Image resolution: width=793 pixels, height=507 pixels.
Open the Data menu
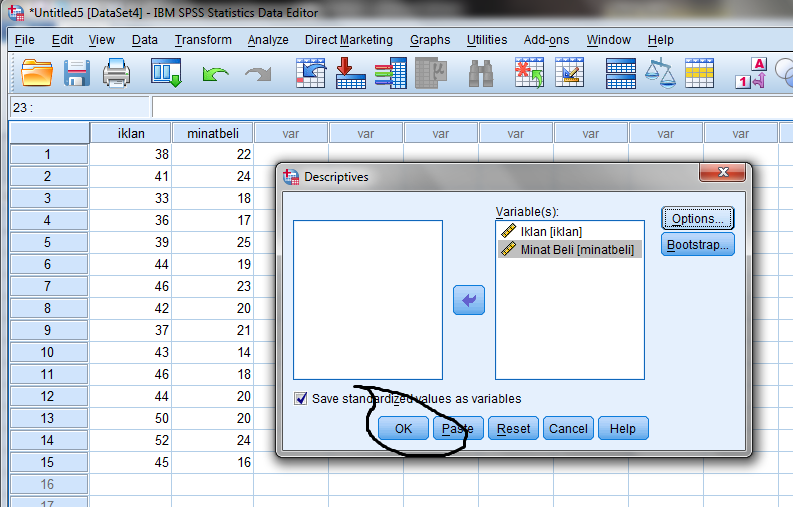[145, 39]
